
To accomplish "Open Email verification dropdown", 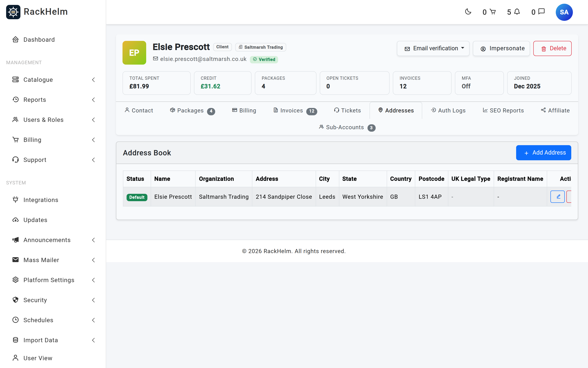I will point(433,48).
